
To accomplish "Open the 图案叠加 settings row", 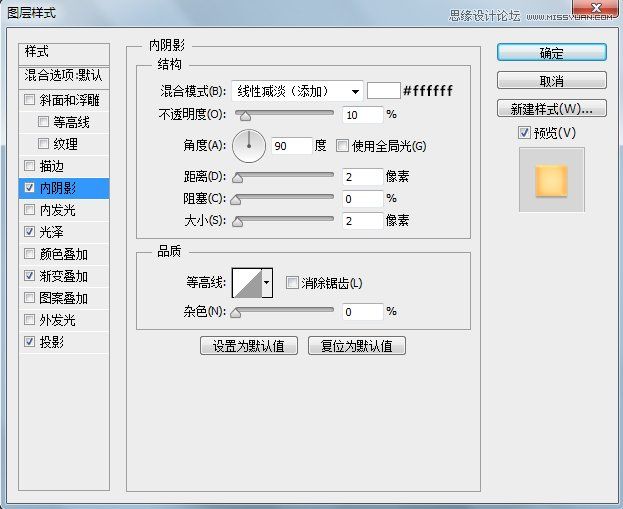I will 64,298.
